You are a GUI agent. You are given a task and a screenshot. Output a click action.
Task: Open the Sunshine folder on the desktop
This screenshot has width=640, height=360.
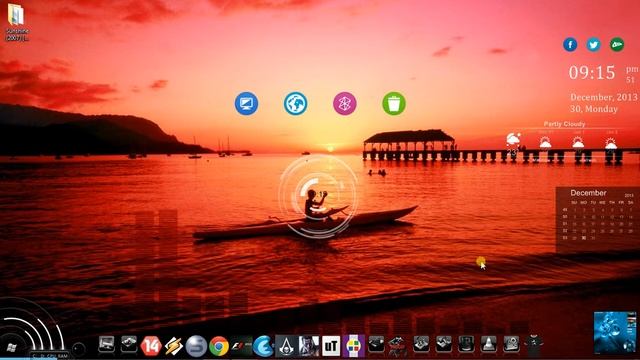pos(17,22)
